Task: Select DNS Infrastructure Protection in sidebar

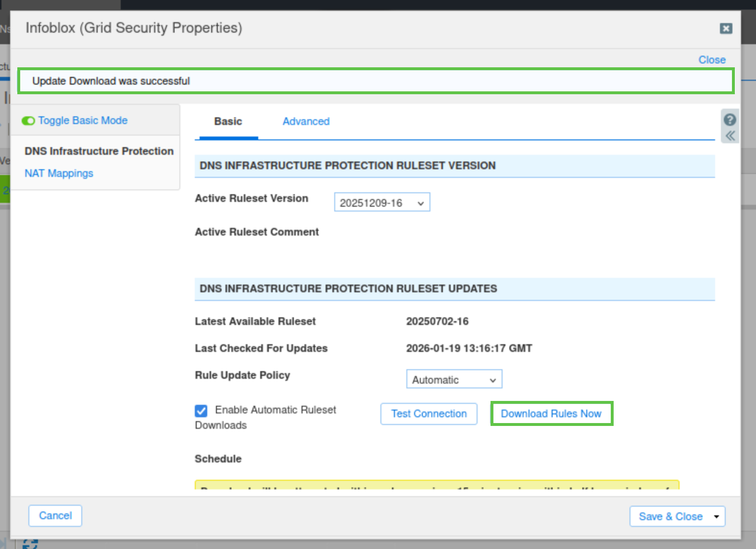Action: pos(99,151)
